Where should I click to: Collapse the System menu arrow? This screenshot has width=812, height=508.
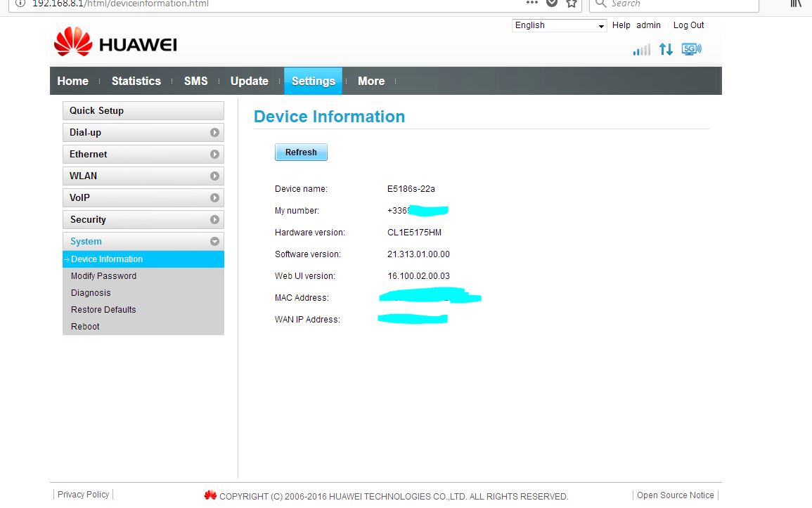[214, 241]
